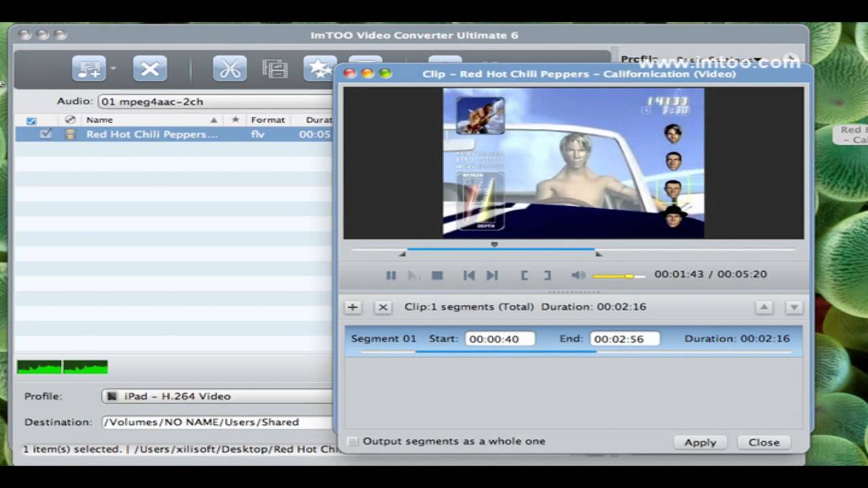Select the Segment 01 row

pyautogui.click(x=574, y=341)
